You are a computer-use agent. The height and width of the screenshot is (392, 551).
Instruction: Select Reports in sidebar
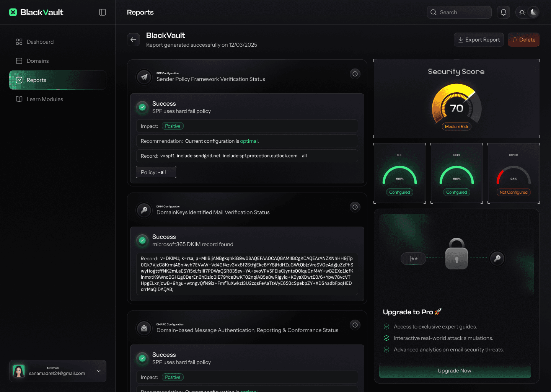point(58,80)
